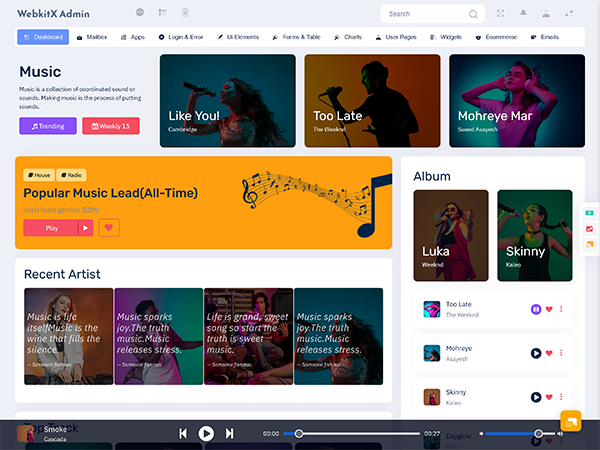Screen dimensions: 600x450
Task: Play the current track in player bar
Action: 206,433
